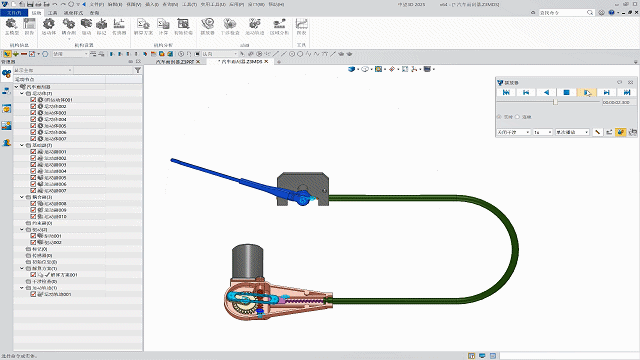The image size is (640, 360).
Task: Stop the animation playback
Action: (x=566, y=93)
